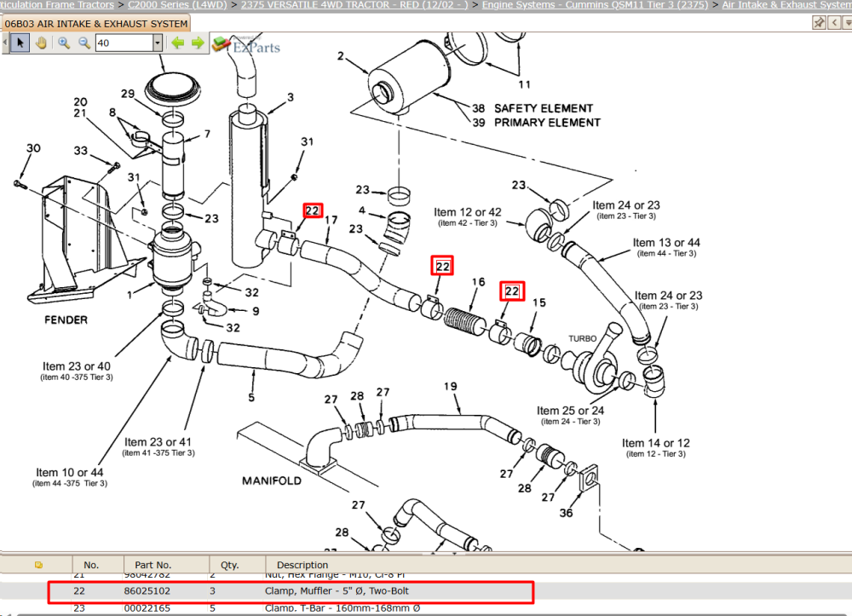
Task: Click callout 9 beside the small elbow
Action: point(256,311)
